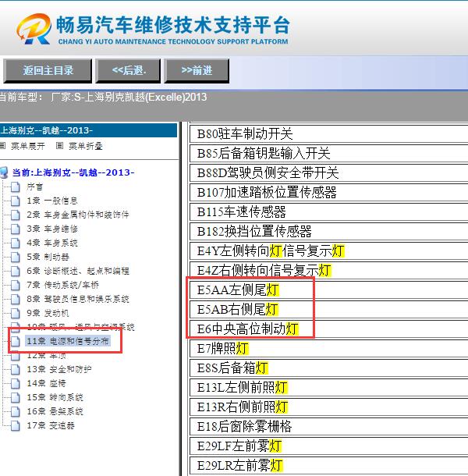Open the E5AB右侧尾灯 entry

coord(328,309)
